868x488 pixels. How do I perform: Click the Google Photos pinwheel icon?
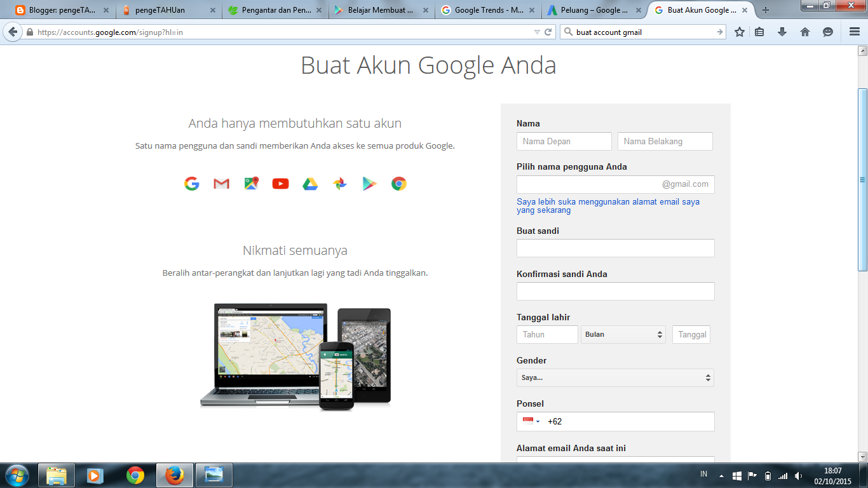[x=340, y=184]
